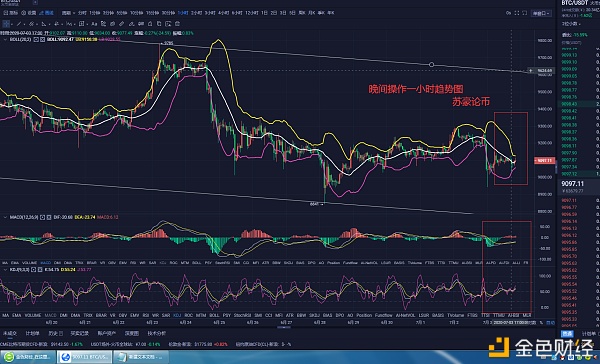This screenshot has height=364, width=600.
Task: Click the fullscreen icon at top right
Action: [x=517, y=13]
